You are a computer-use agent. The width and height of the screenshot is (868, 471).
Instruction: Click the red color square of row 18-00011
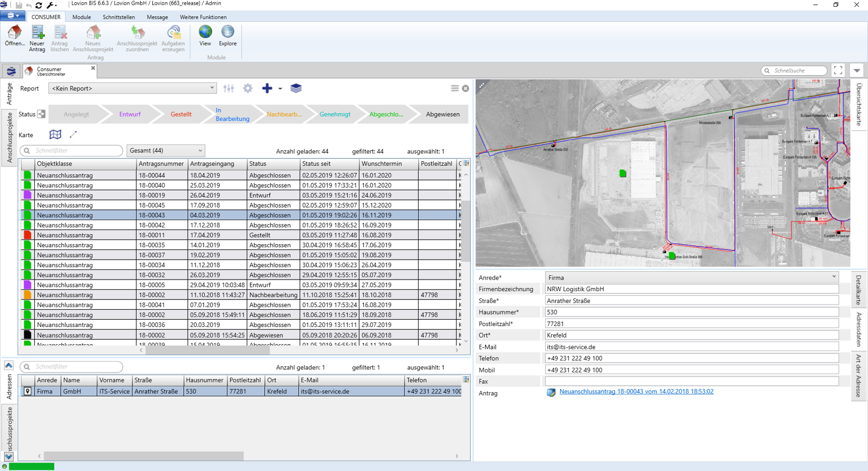pyautogui.click(x=28, y=235)
